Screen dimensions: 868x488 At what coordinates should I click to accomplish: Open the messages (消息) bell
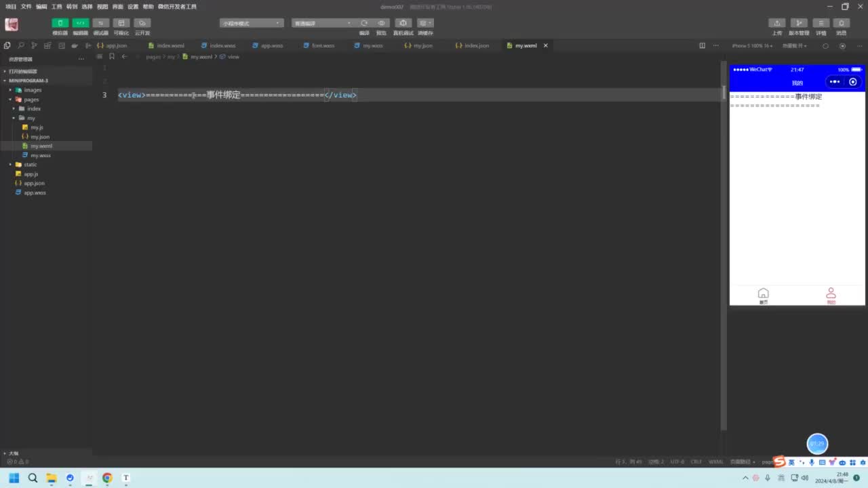coord(842,23)
